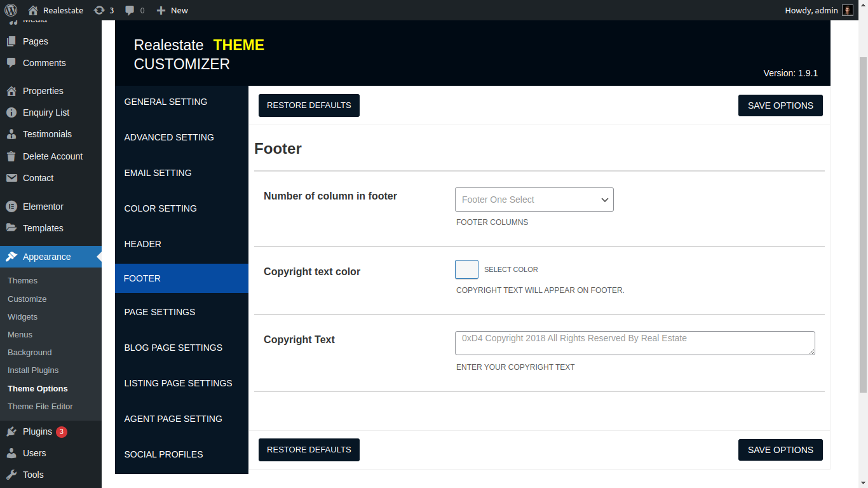Click the admin user avatar
This screenshot has height=488, width=868.
click(848, 10)
